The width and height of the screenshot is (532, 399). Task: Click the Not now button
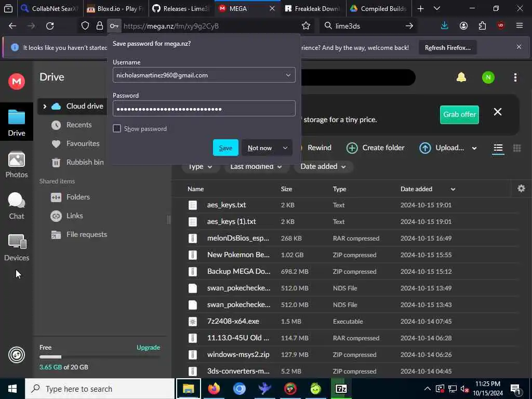pyautogui.click(x=260, y=148)
